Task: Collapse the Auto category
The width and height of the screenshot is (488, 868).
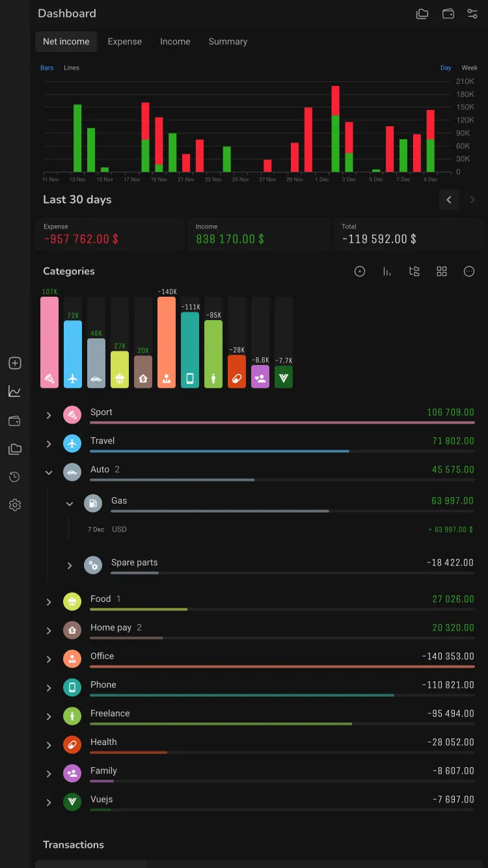Action: pos(49,472)
